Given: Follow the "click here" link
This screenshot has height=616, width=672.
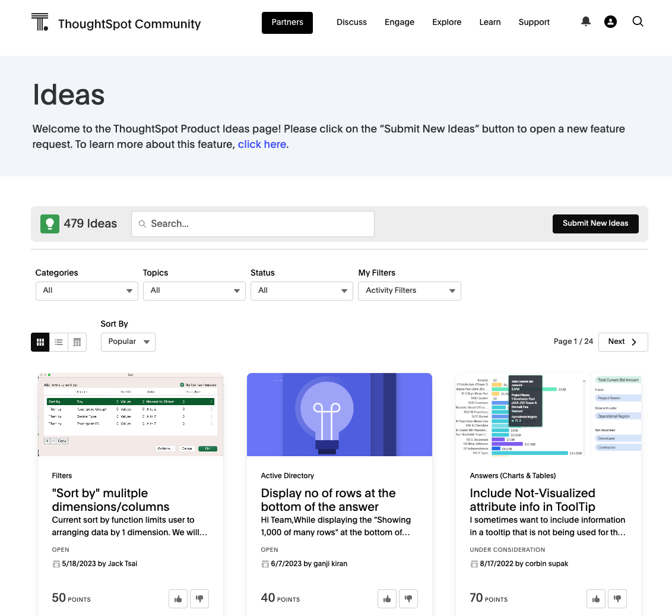Looking at the screenshot, I should pos(262,144).
